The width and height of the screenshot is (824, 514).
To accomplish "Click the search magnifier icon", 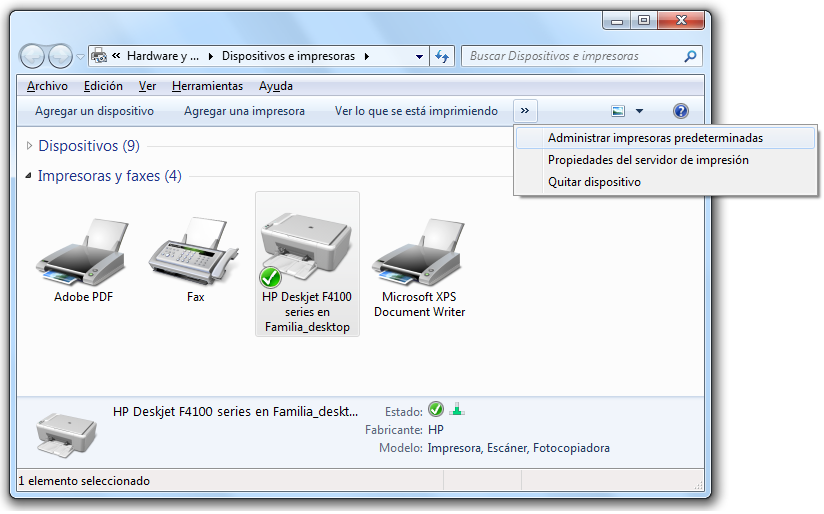I will click(x=690, y=56).
